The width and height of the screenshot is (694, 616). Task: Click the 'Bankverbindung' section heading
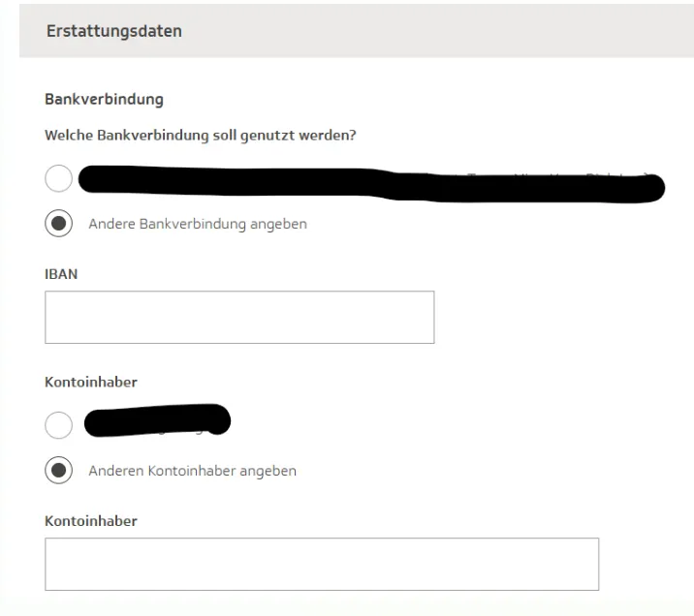pos(104,99)
